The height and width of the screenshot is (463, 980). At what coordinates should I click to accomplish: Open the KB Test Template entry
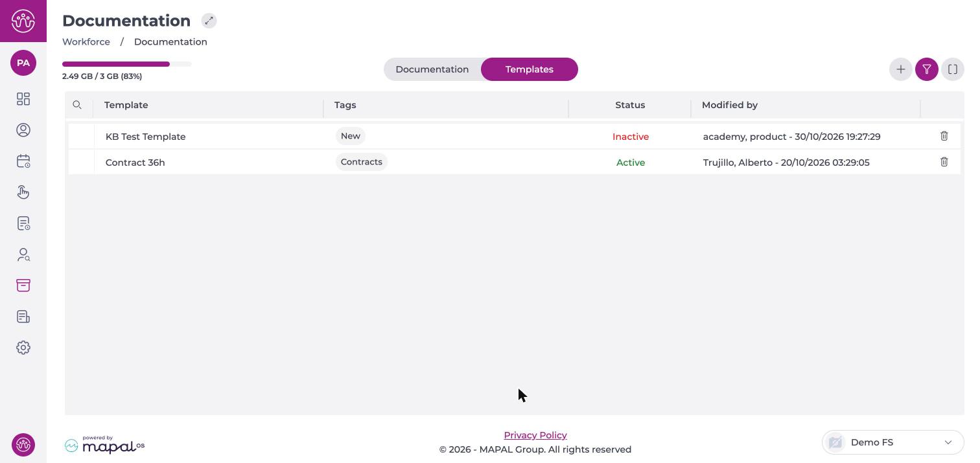(146, 137)
